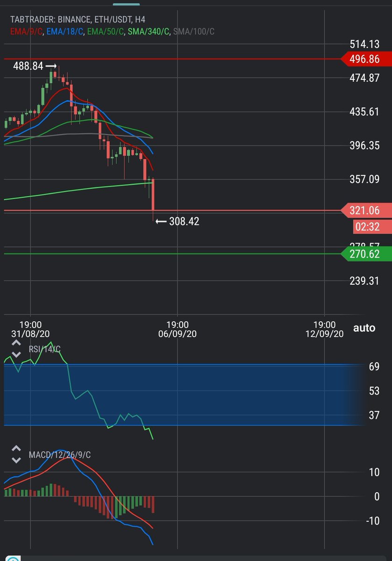Tap the MACD zero level label
The width and height of the screenshot is (392, 561).
[x=377, y=496]
